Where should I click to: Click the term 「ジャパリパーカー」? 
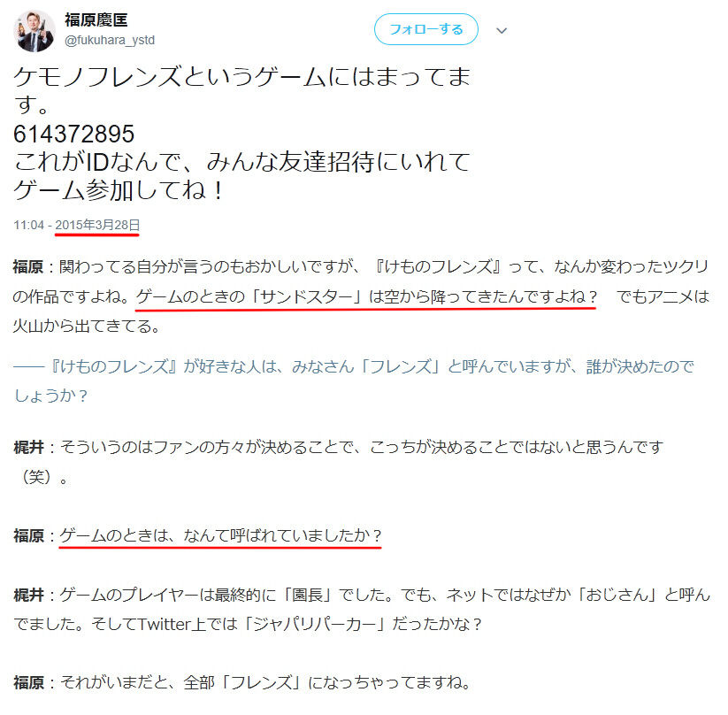point(314,624)
